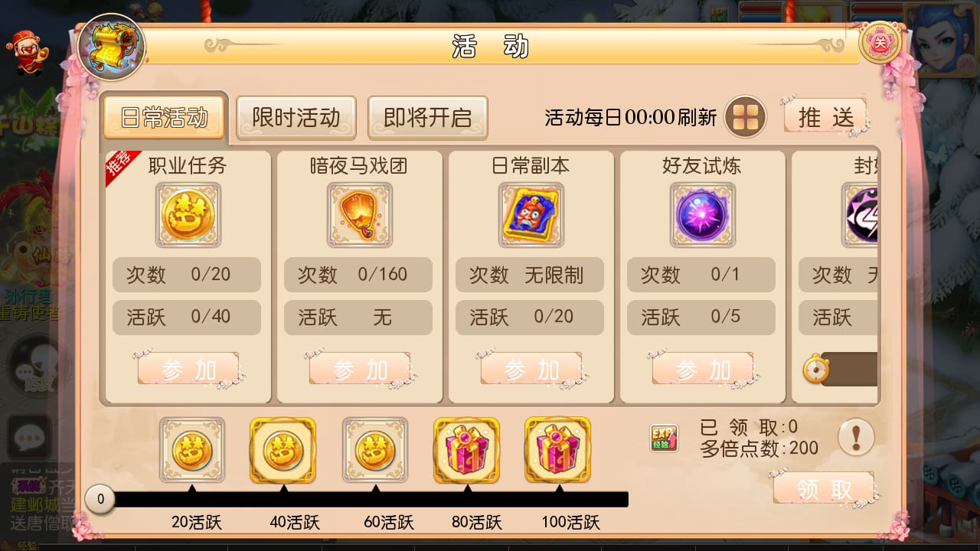Screen dimensions: 980x551
Task: Open the 100活跃 gift box reward
Action: point(557,450)
